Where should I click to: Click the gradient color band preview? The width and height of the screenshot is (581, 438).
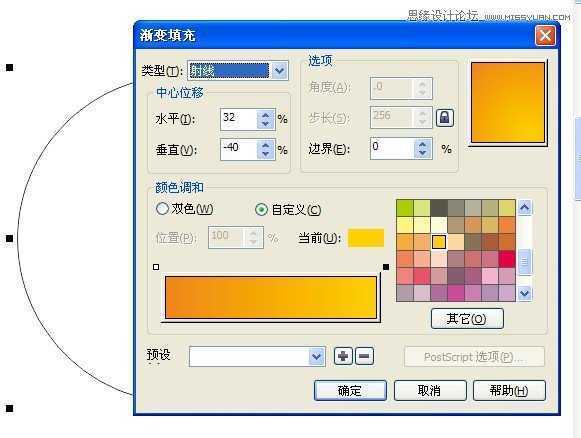click(271, 297)
